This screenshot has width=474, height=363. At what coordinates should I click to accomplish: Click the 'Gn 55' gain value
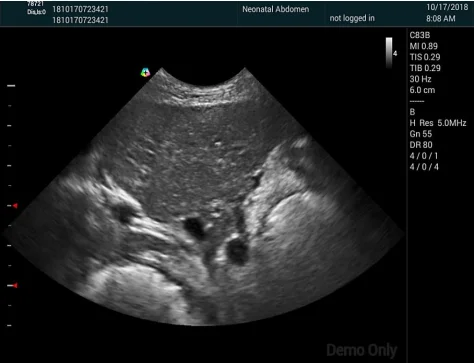click(x=421, y=134)
